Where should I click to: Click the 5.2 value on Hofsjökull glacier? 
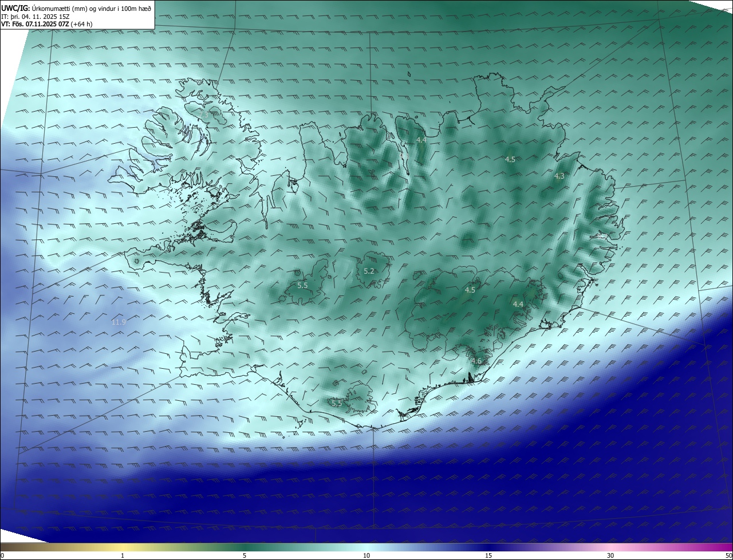[x=369, y=271]
